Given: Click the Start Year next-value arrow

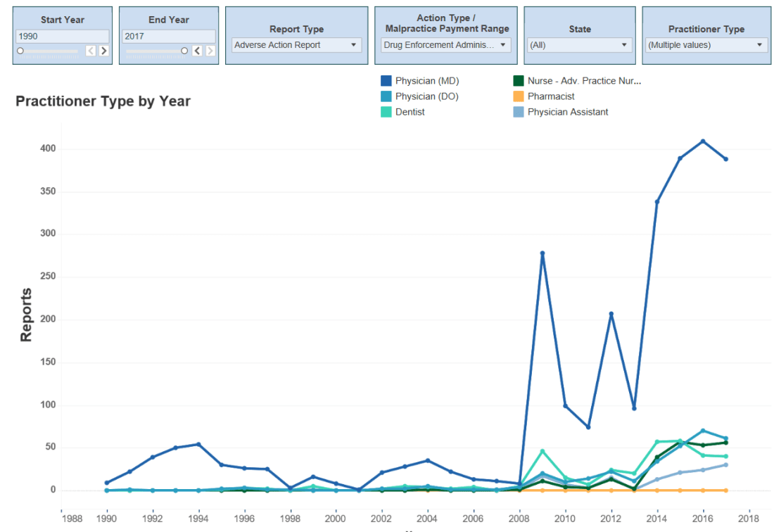Looking at the screenshot, I should click(103, 51).
